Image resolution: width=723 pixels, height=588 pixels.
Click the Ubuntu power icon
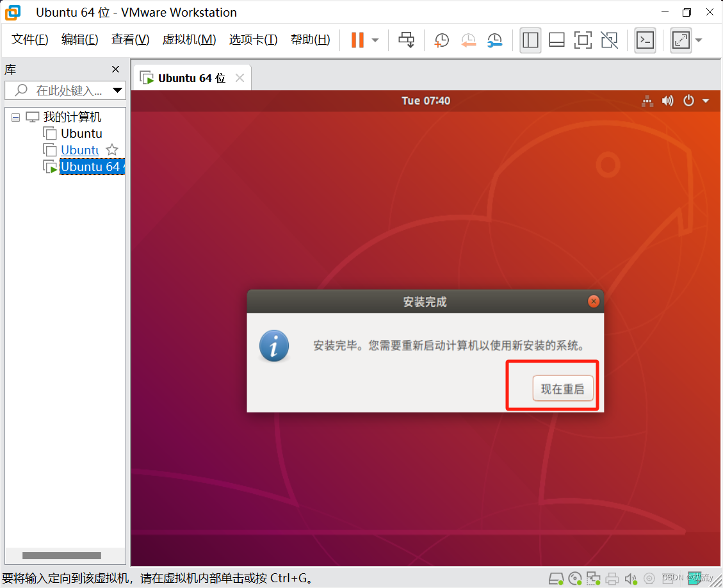click(x=688, y=101)
